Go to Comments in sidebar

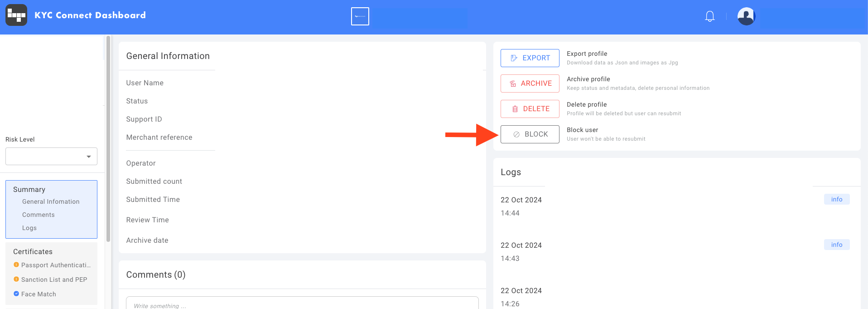pyautogui.click(x=39, y=215)
